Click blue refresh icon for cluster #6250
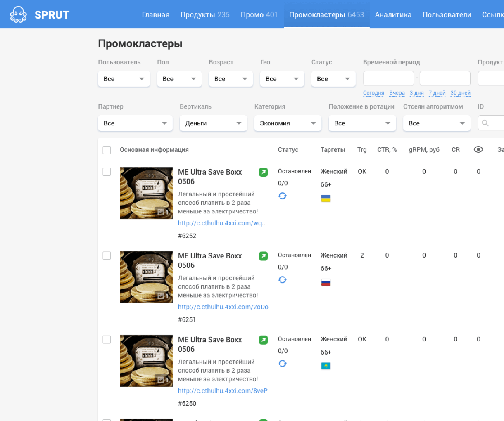The image size is (504, 421). 283,363
